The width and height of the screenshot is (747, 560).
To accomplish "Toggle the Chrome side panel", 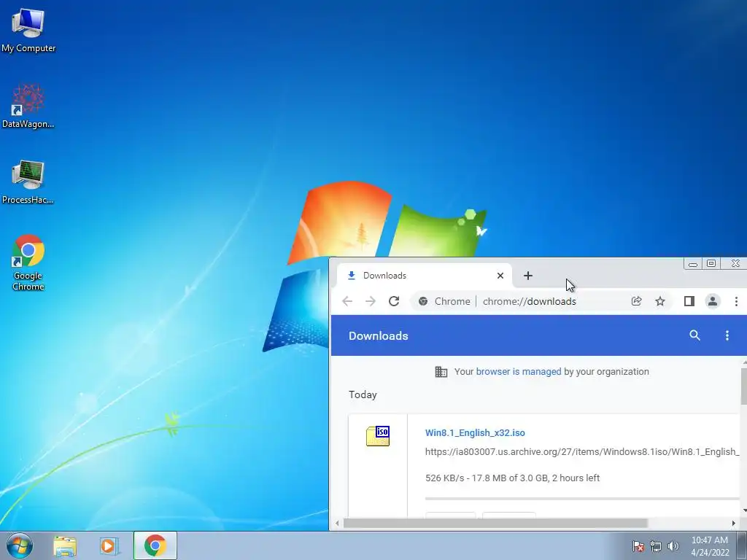I will [x=689, y=301].
